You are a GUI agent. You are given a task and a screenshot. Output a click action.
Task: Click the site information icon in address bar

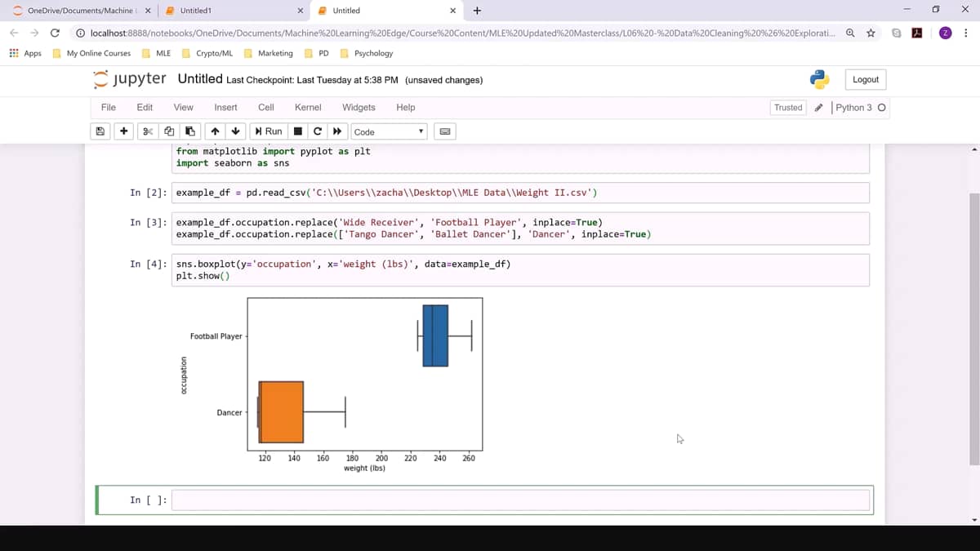pyautogui.click(x=80, y=33)
